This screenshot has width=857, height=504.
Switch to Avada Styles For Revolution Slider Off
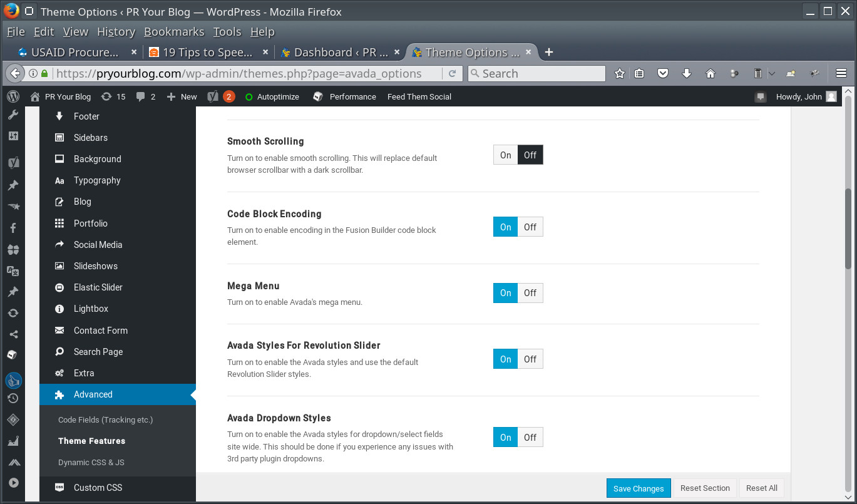pyautogui.click(x=530, y=359)
